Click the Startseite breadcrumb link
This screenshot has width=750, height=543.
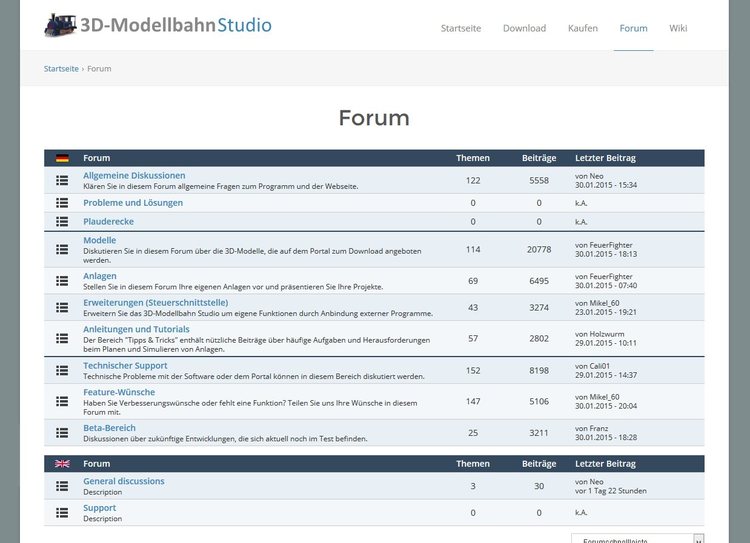point(60,69)
